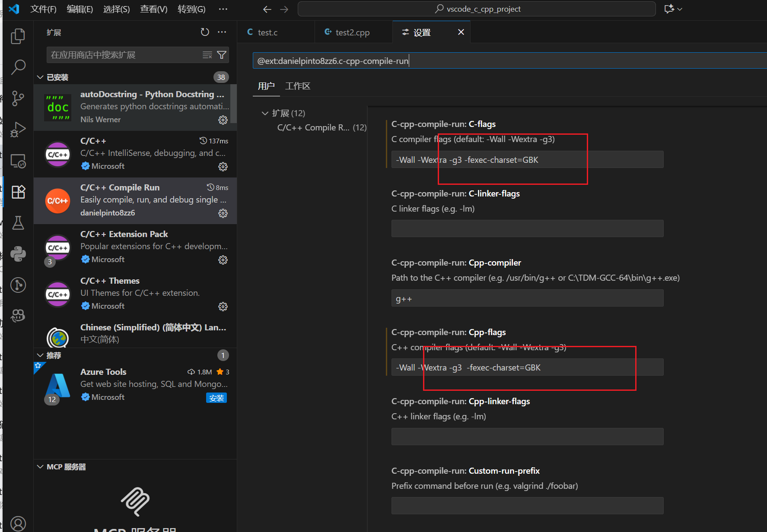Go forward with the navigation arrow
Image resolution: width=767 pixels, height=532 pixels.
coord(284,9)
